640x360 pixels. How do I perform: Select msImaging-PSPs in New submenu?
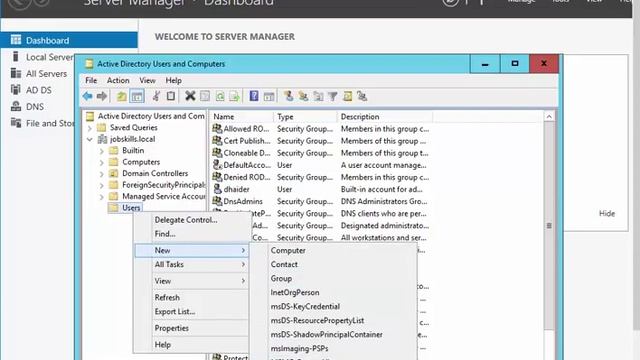pos(334,349)
